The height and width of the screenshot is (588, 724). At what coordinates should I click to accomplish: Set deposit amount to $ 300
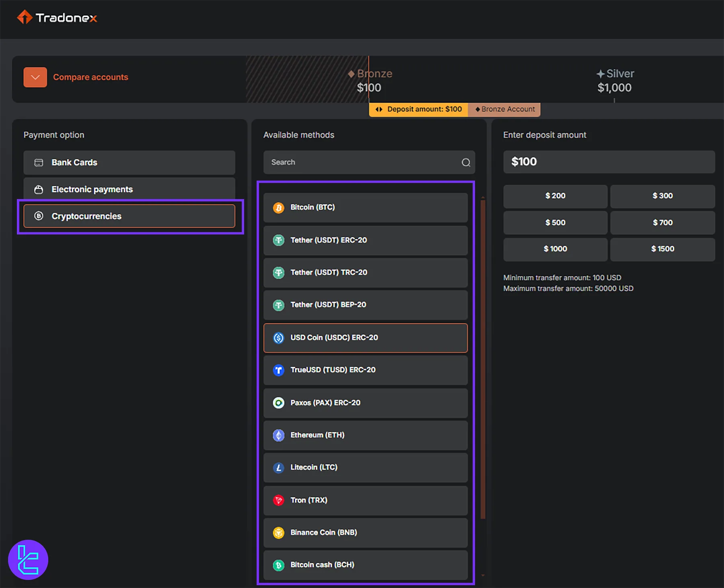[662, 196]
